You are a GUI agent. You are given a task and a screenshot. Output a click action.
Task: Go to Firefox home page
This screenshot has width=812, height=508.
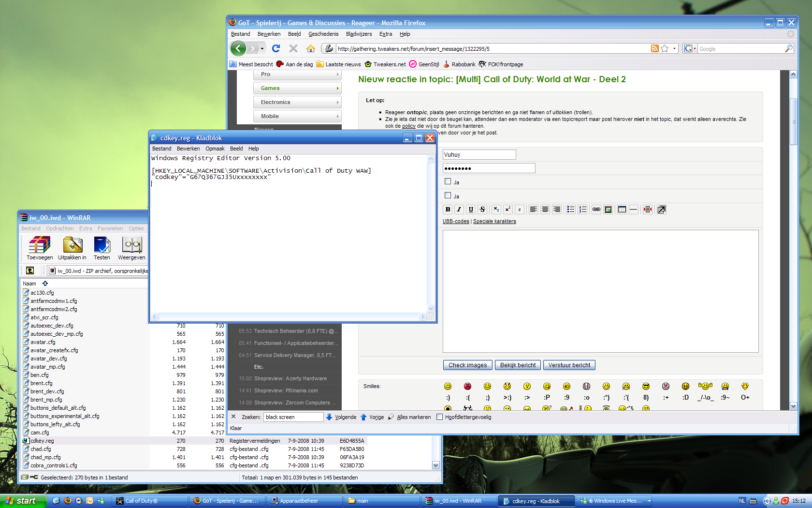click(311, 48)
